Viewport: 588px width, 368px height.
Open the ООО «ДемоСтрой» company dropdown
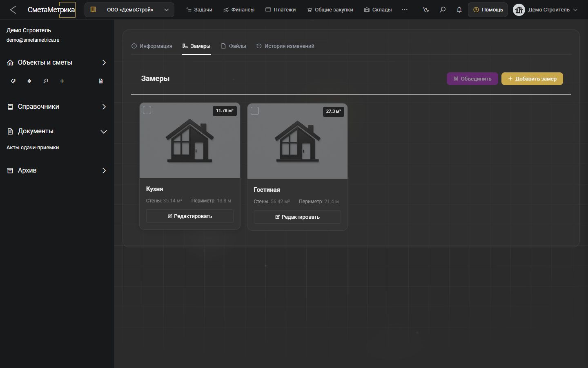pos(129,10)
